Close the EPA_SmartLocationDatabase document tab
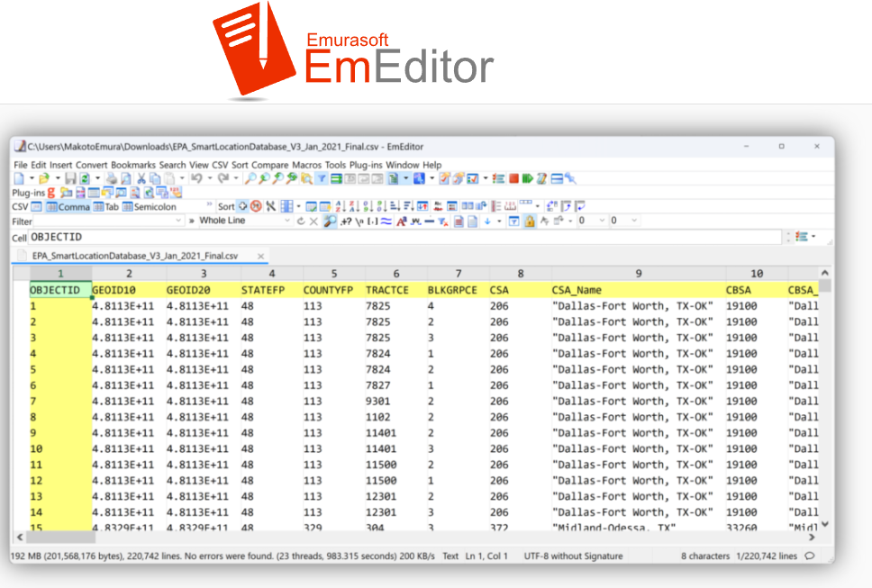The image size is (872, 588). point(260,257)
